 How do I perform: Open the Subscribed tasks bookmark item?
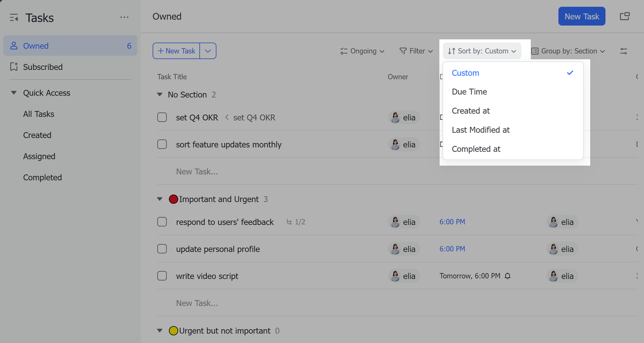43,67
